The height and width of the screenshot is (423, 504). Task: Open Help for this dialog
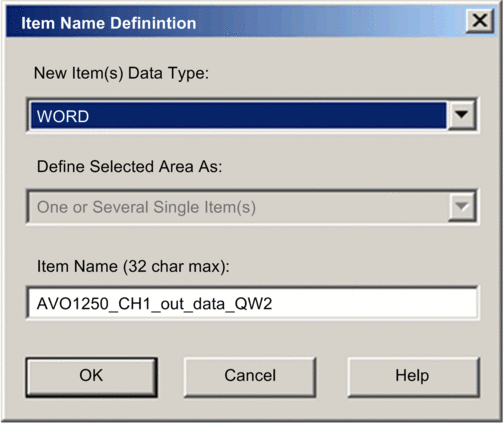pyautogui.click(x=413, y=377)
